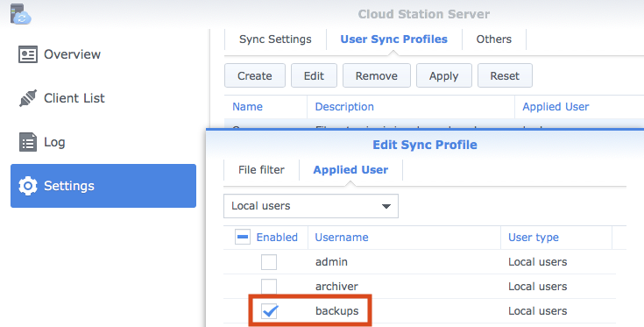
Task: Select the archiver username row text
Action: [336, 287]
